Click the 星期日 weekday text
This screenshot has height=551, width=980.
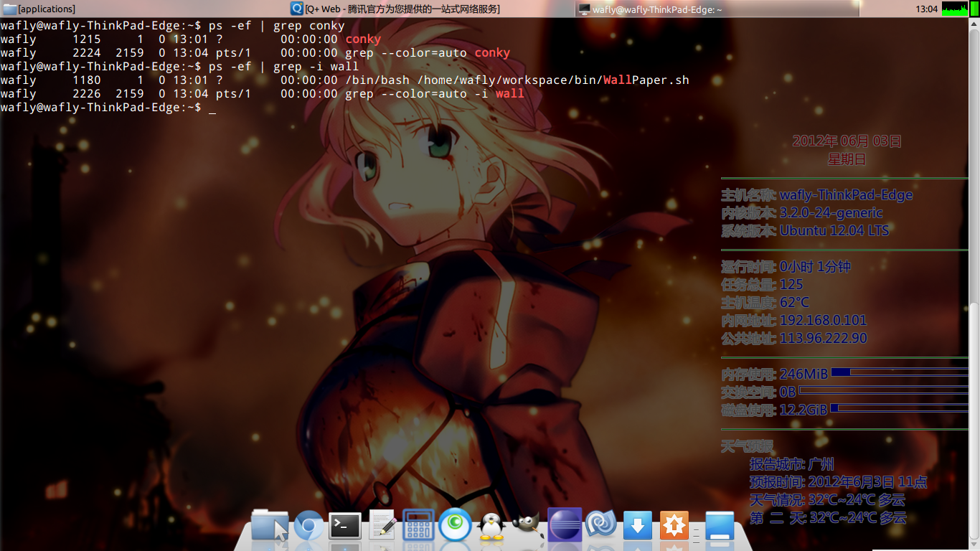847,159
